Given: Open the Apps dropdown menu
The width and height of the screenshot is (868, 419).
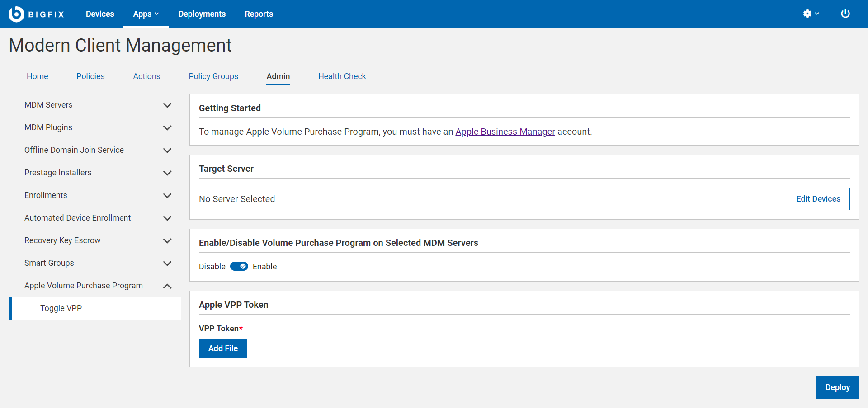Looking at the screenshot, I should (x=146, y=14).
